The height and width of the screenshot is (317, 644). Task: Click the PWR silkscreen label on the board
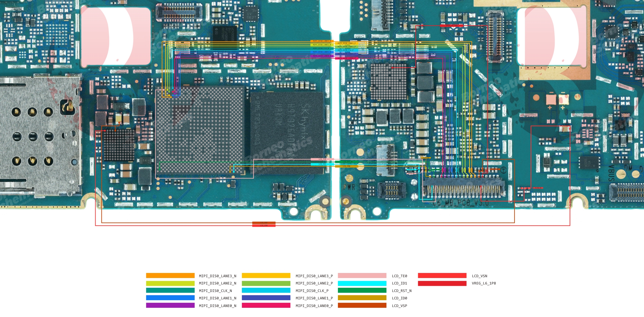(x=349, y=187)
